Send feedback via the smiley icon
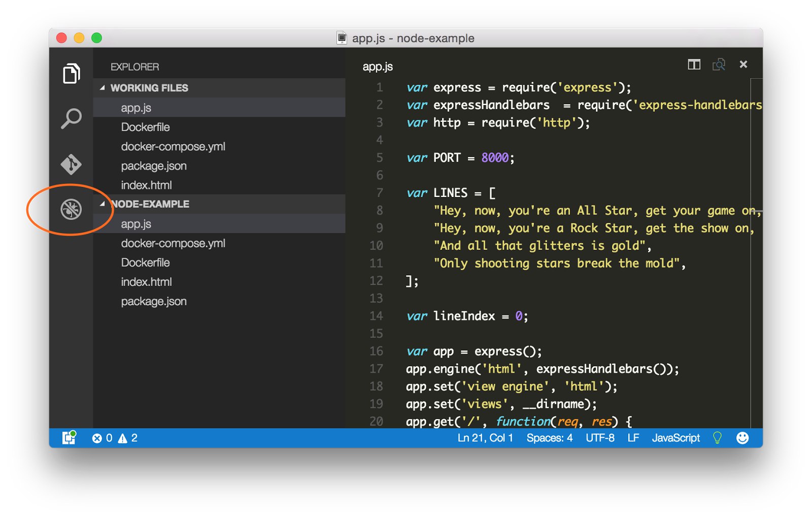The height and width of the screenshot is (518, 812). coord(742,438)
